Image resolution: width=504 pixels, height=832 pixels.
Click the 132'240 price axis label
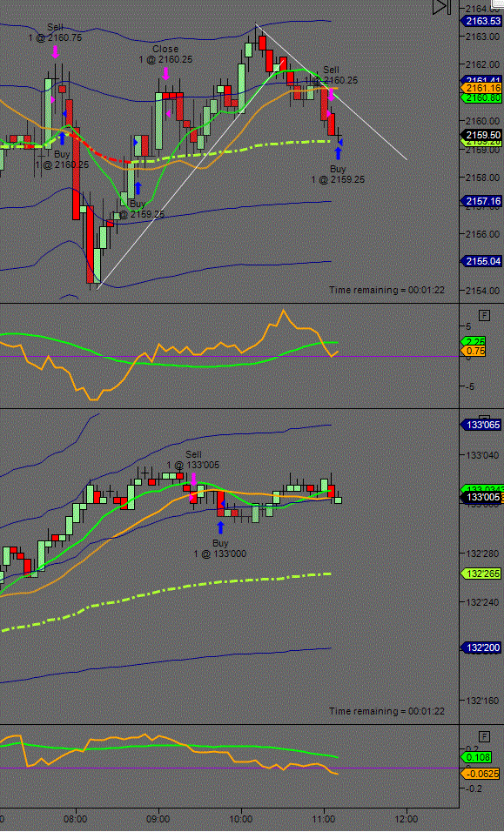pyautogui.click(x=482, y=602)
